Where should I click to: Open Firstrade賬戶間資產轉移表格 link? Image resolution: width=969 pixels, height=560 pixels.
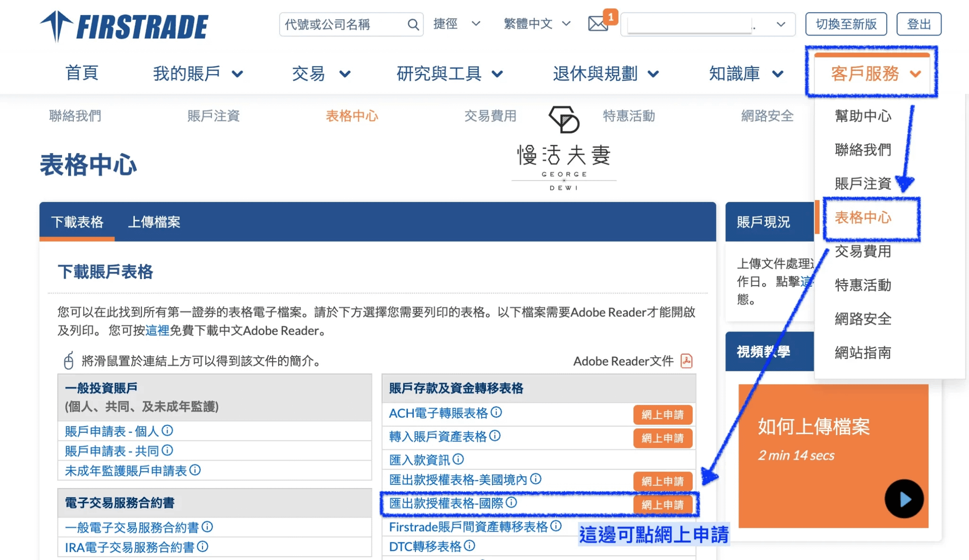click(468, 527)
